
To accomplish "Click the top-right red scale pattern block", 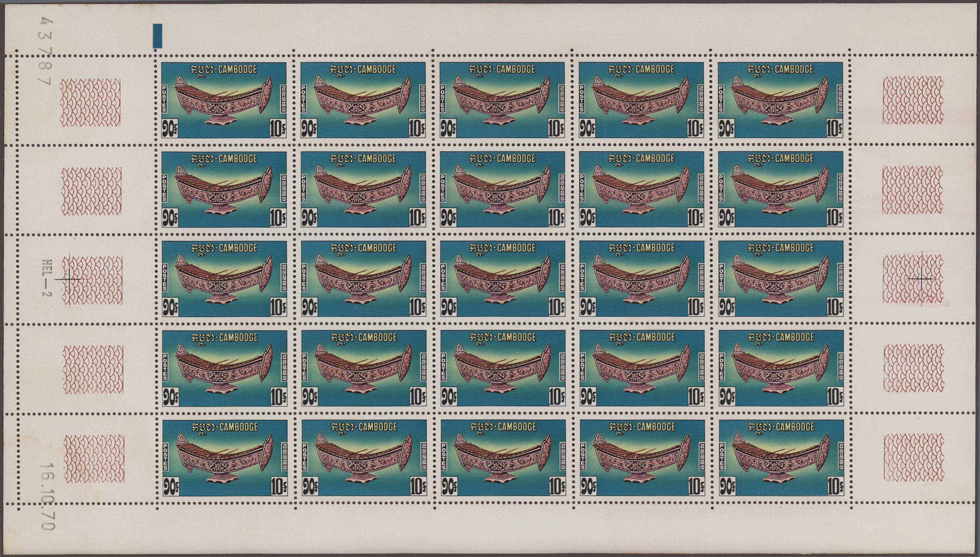I will click(x=914, y=100).
